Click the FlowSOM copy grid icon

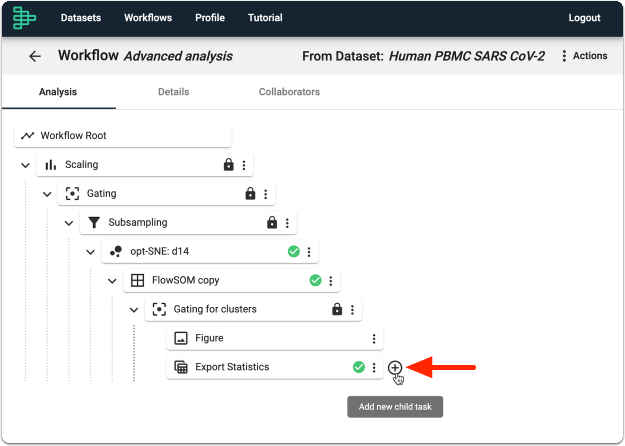click(x=138, y=280)
